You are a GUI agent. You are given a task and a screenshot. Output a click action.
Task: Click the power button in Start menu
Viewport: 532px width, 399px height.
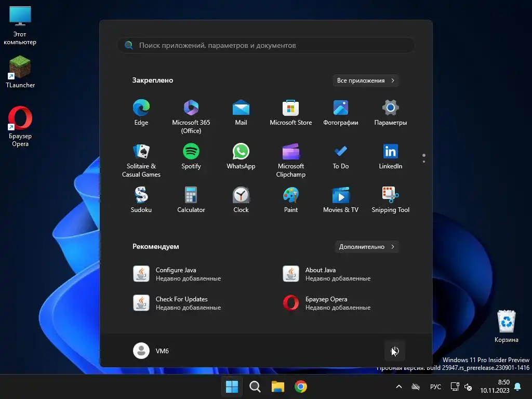tap(395, 351)
